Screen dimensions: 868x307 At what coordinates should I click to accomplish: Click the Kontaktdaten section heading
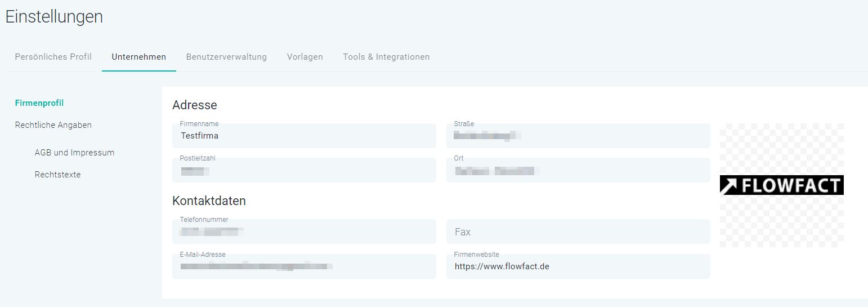[209, 201]
